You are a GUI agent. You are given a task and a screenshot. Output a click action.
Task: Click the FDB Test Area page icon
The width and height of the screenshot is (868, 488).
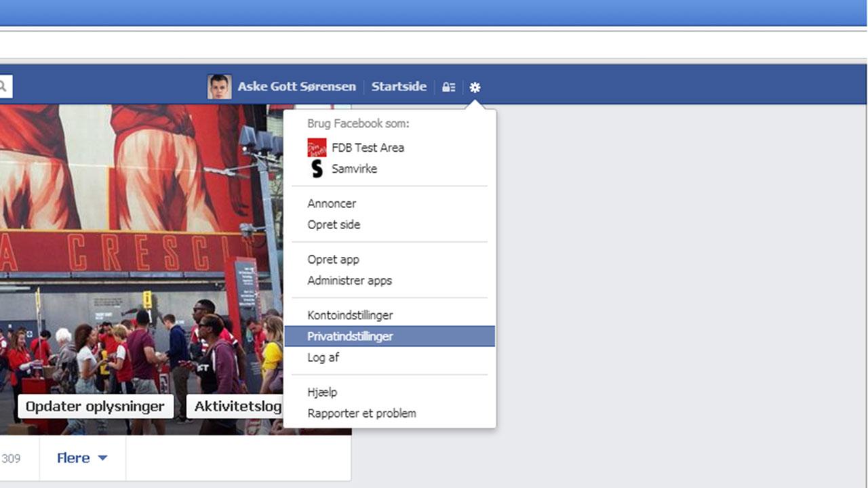pos(317,148)
